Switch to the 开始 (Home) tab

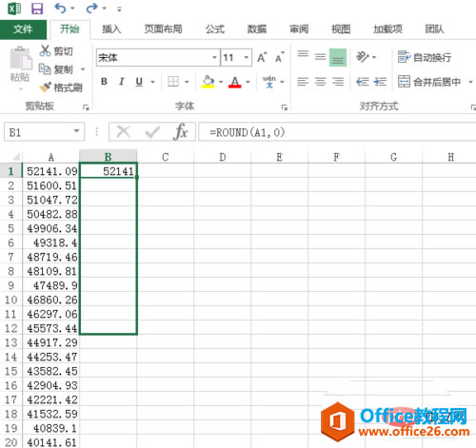click(x=69, y=29)
